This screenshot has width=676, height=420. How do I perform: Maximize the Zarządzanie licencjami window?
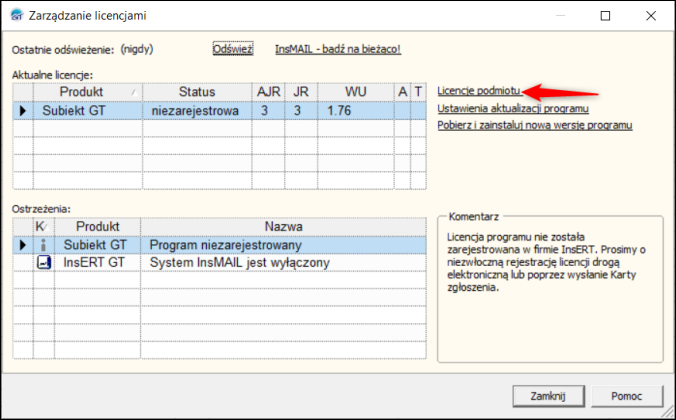click(x=605, y=16)
